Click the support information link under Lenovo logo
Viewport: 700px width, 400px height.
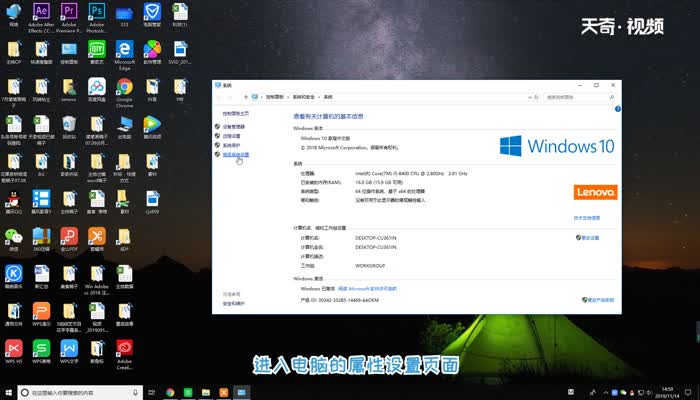tap(587, 218)
